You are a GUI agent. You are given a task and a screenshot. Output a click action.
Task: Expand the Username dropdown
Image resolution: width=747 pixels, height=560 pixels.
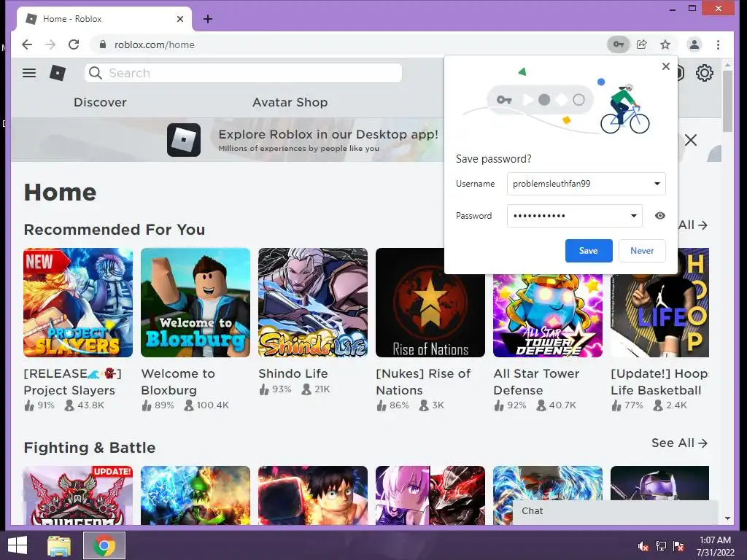tap(657, 184)
